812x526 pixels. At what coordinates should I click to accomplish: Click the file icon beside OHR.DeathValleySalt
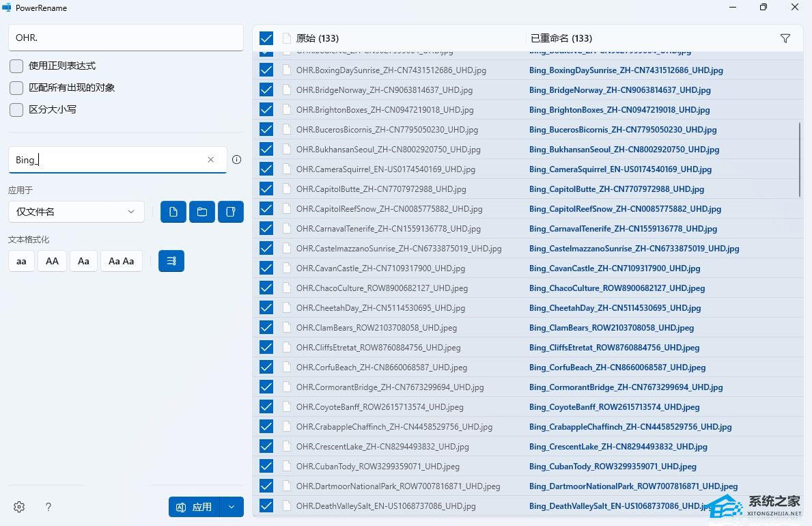[x=286, y=506]
